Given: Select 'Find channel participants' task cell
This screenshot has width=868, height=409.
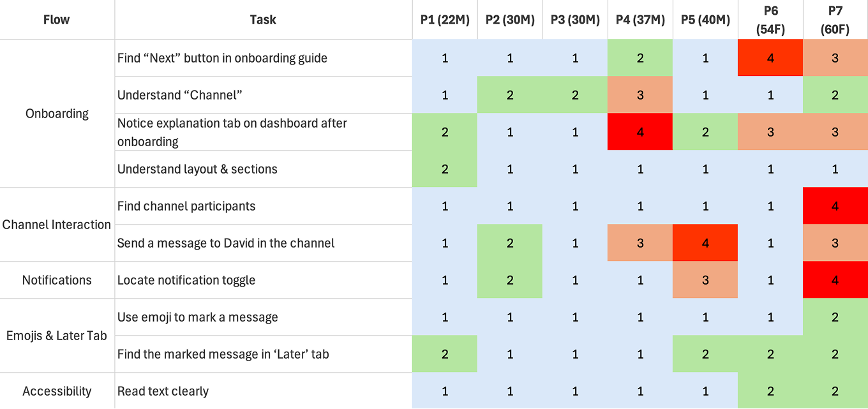Looking at the screenshot, I should point(263,206).
